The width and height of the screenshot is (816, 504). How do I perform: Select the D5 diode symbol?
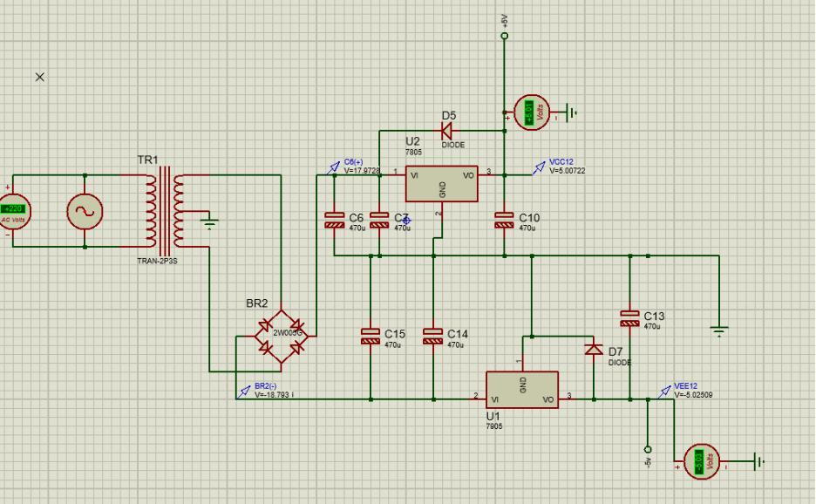coord(446,131)
